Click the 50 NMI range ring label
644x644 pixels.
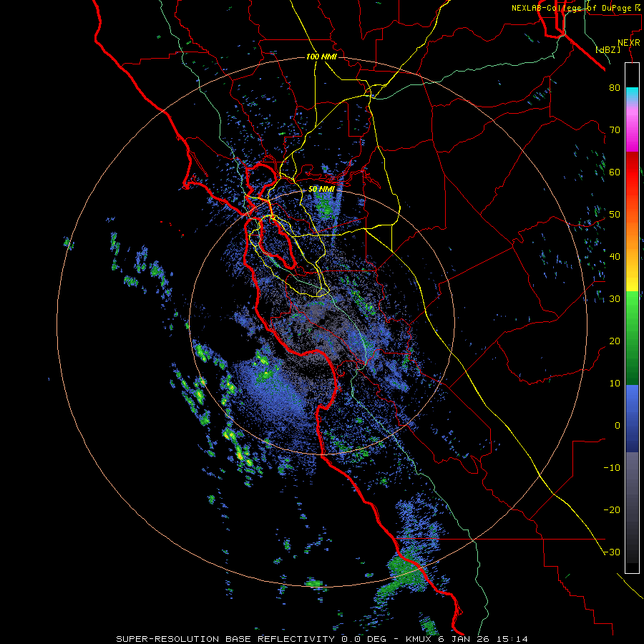[x=321, y=190]
